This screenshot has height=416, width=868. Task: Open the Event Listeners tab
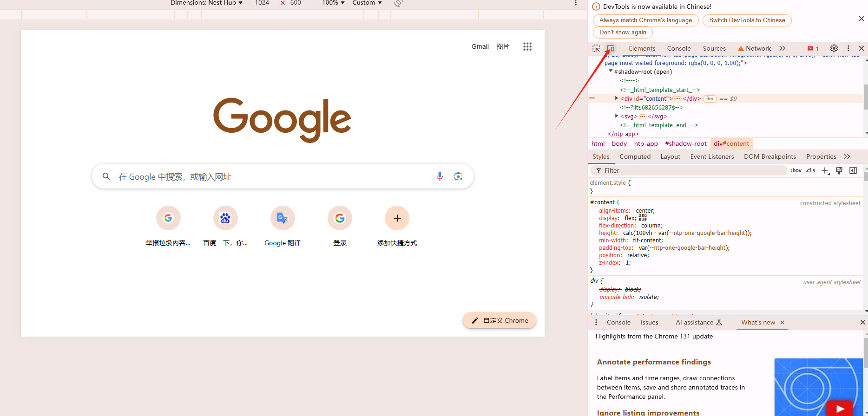[x=712, y=156]
